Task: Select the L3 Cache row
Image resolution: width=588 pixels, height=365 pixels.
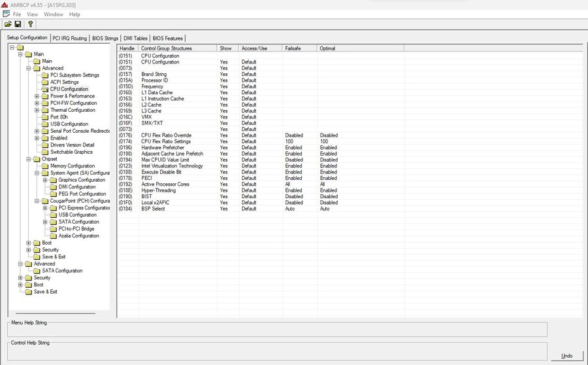Action: (261, 111)
